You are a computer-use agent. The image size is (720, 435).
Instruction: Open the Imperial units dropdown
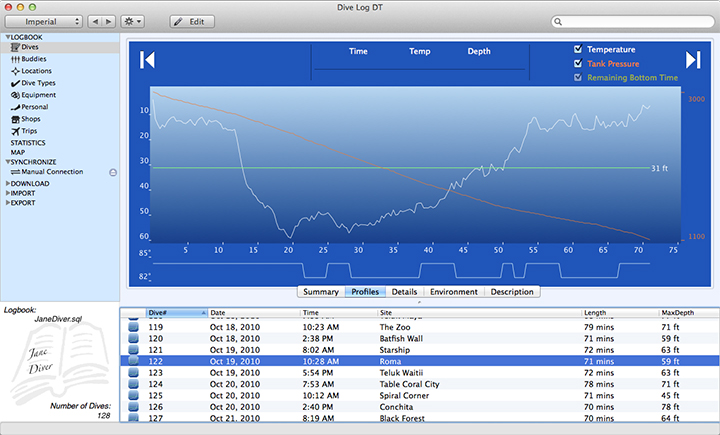(x=42, y=21)
